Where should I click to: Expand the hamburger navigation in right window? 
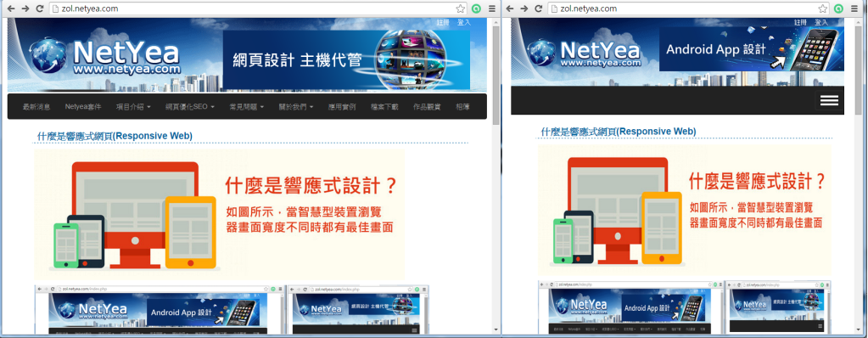829,100
